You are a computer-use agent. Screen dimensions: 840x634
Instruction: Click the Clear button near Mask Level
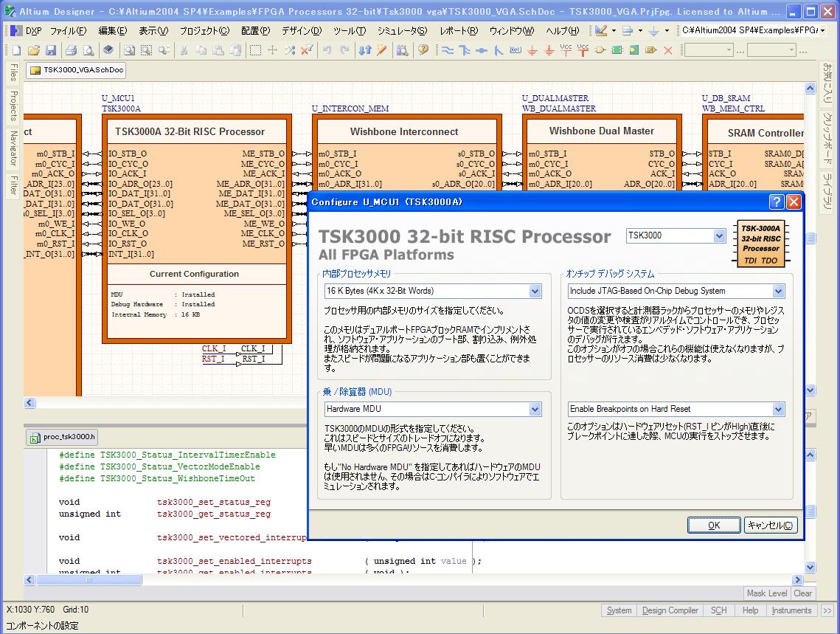(802, 593)
